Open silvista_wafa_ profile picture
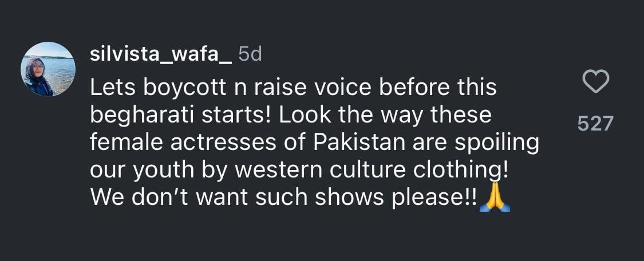This screenshot has height=261, width=644. pyautogui.click(x=48, y=69)
